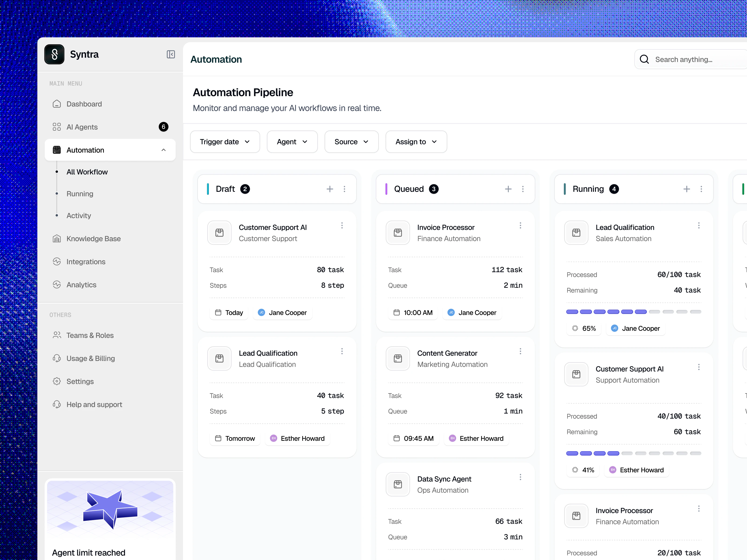The image size is (747, 560).
Task: Open options for Data Sync Agent card
Action: pyautogui.click(x=520, y=477)
